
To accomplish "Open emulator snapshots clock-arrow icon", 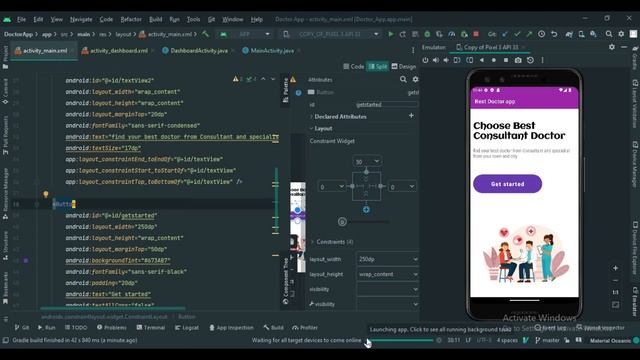I will tap(530, 60).
